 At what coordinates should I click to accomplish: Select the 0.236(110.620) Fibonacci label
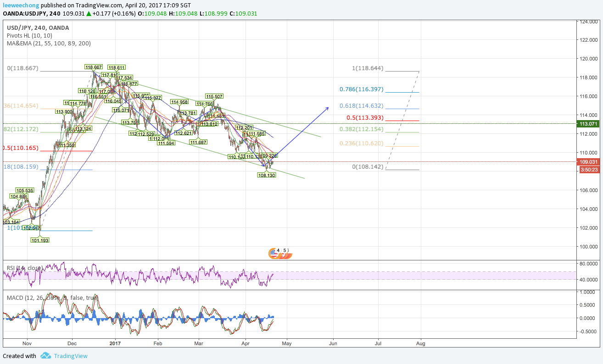point(362,143)
